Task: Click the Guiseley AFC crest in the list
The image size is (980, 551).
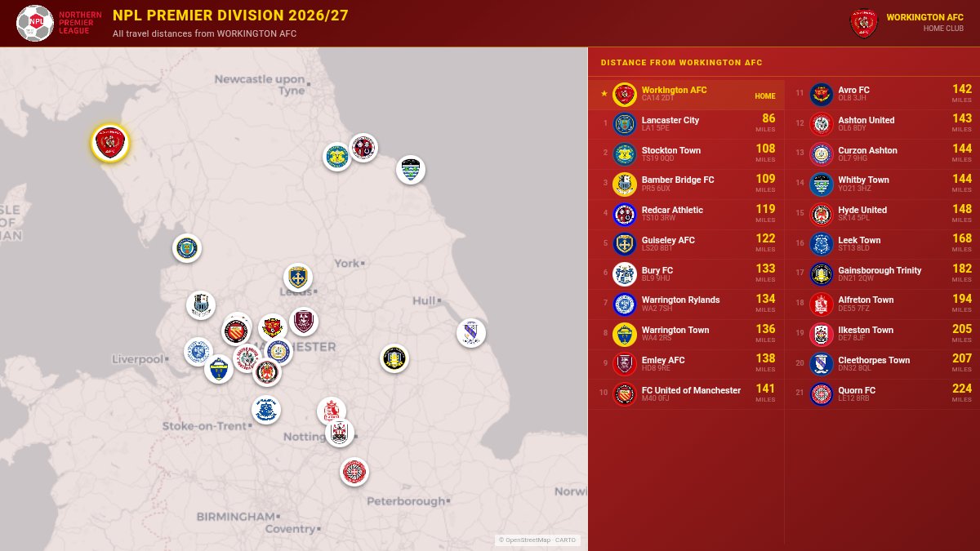Action: pos(625,244)
